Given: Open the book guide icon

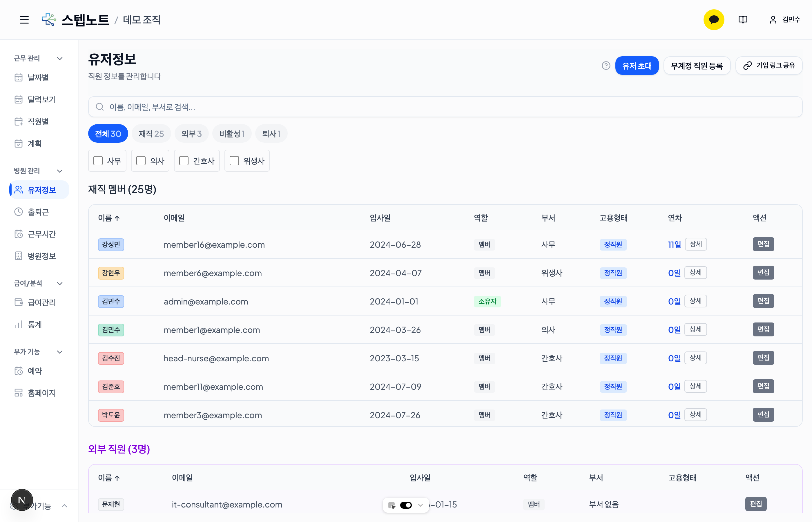Looking at the screenshot, I should point(743,20).
